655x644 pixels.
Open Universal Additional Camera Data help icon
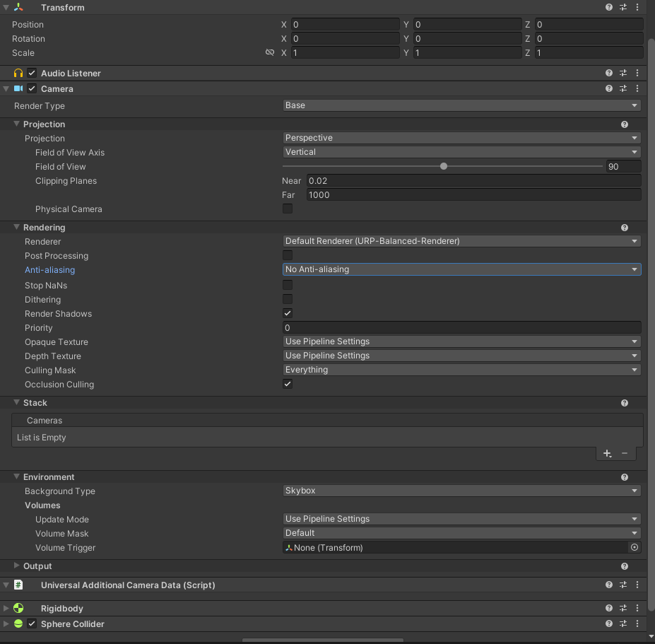609,585
